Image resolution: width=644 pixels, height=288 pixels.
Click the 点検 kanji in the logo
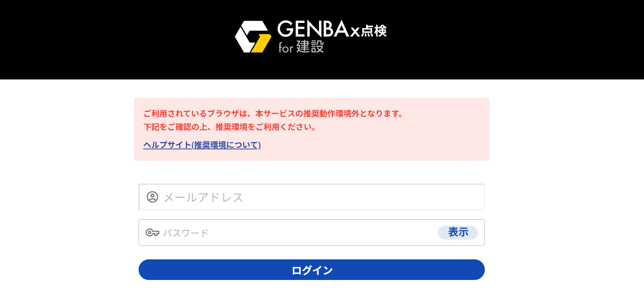coord(374,31)
